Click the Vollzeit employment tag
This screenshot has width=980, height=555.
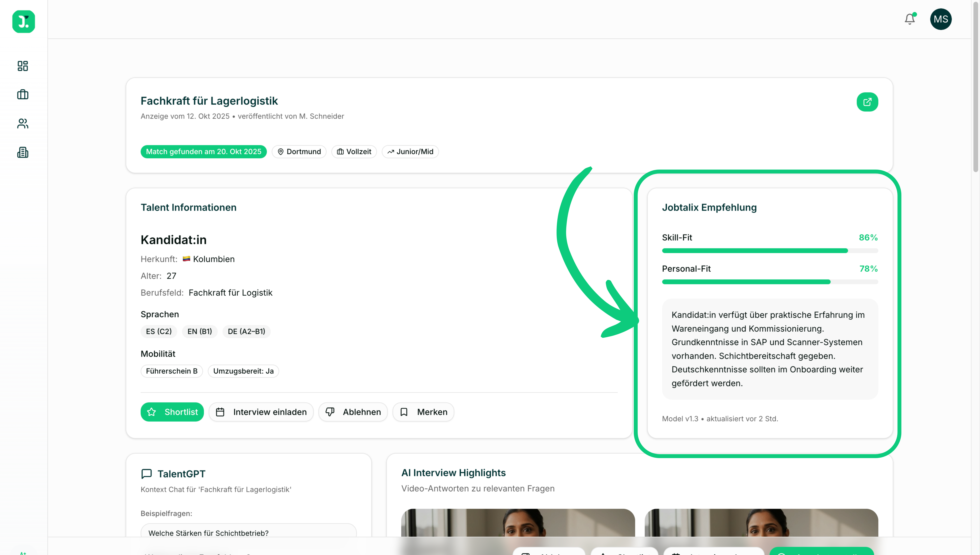click(354, 152)
